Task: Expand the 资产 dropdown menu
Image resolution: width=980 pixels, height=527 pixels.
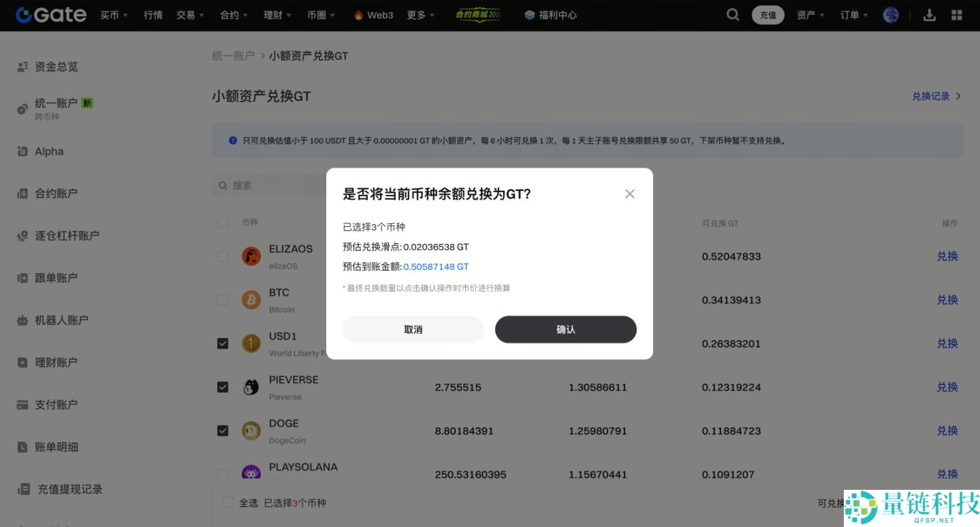Action: point(810,15)
